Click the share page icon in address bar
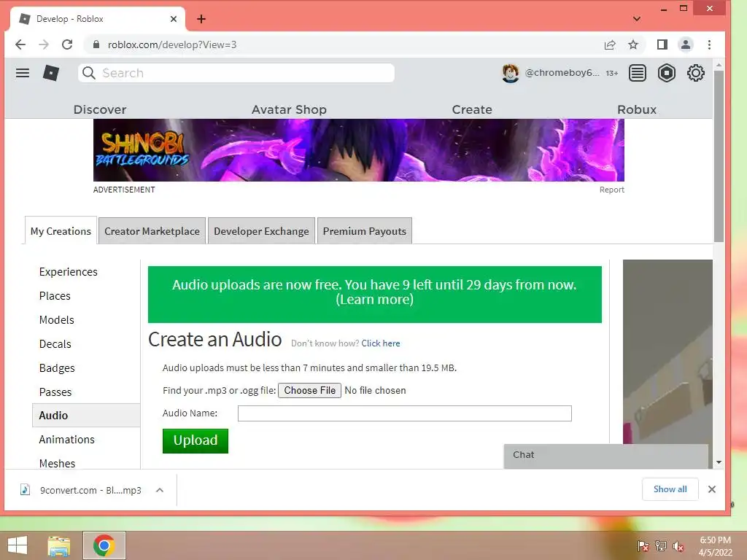 [x=610, y=44]
